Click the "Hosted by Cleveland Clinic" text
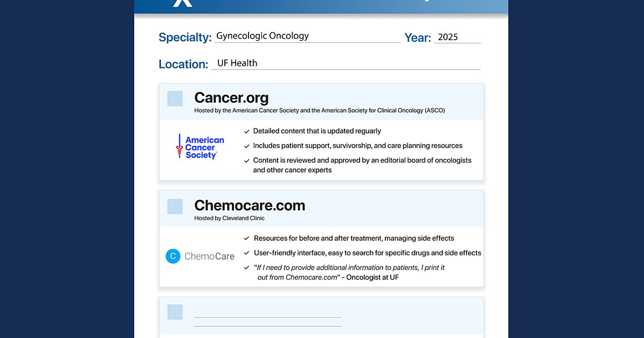The height and width of the screenshot is (338, 644). [229, 218]
